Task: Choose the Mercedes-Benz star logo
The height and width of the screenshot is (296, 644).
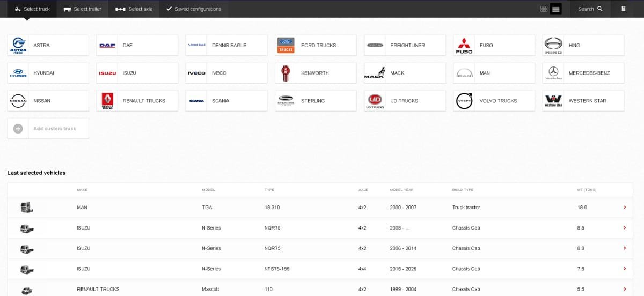Action: point(553,73)
